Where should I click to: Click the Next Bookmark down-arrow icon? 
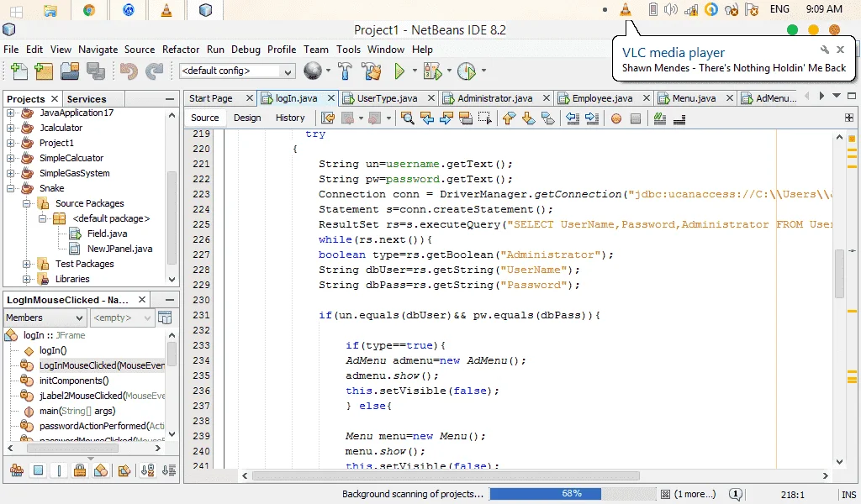point(528,118)
